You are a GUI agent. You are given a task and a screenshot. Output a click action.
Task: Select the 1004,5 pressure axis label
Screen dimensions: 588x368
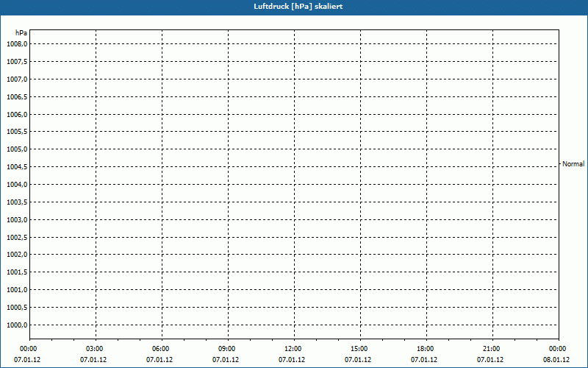[17, 167]
